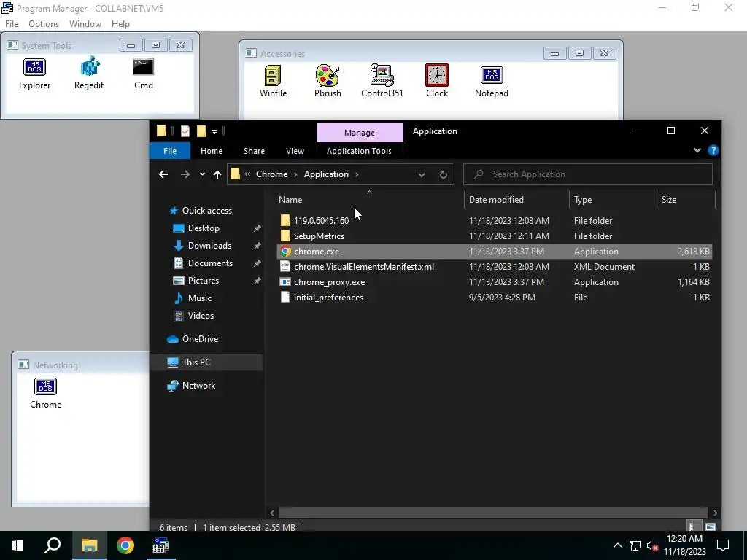Click the horizontal scrollbar track
The width and height of the screenshot is (747, 560).
coord(494,513)
